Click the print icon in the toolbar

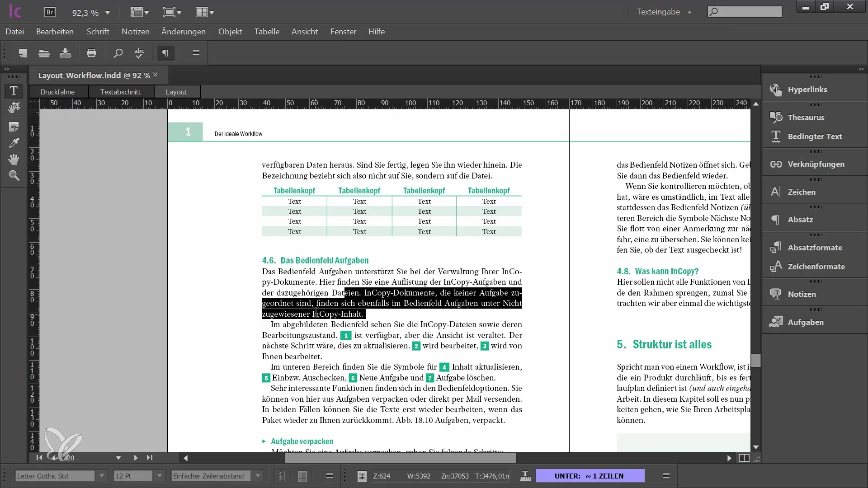[91, 53]
